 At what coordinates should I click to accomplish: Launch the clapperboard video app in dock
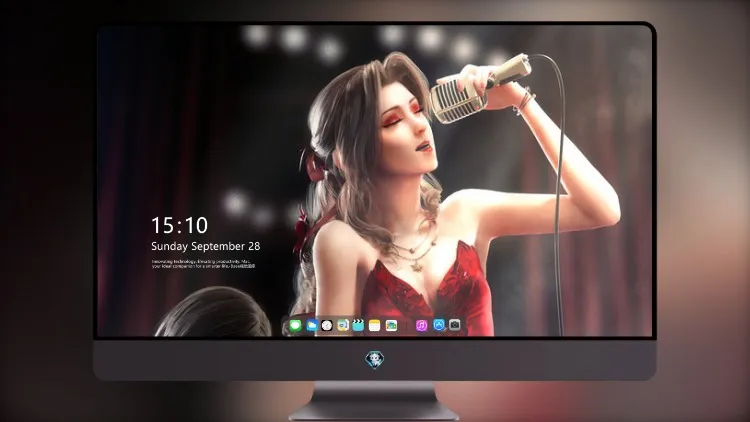tap(358, 326)
